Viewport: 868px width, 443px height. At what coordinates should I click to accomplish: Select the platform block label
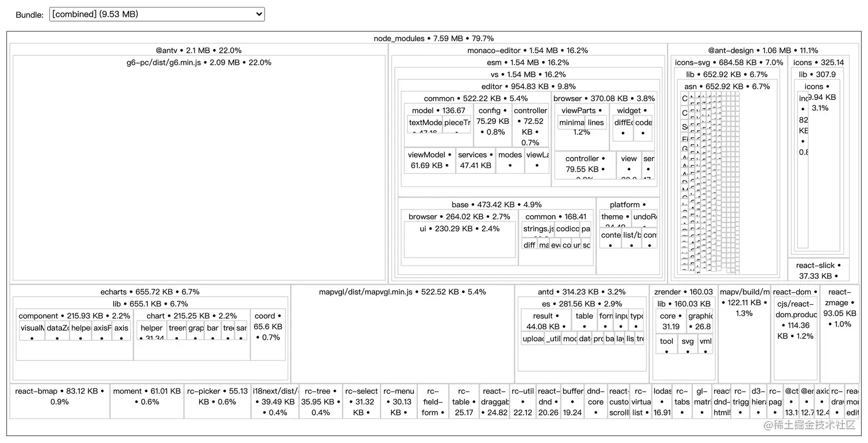pyautogui.click(x=627, y=205)
